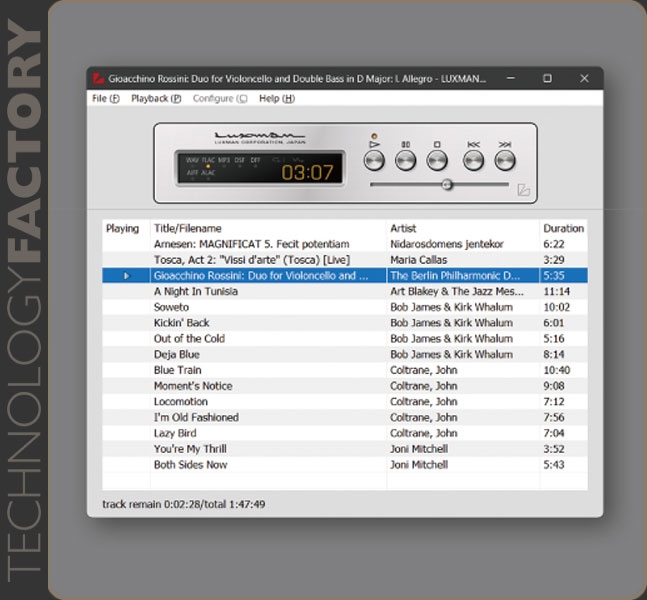Click the 5:43 duration of Both Sides Now
Image resolution: width=647 pixels, height=600 pixels.
click(x=554, y=465)
